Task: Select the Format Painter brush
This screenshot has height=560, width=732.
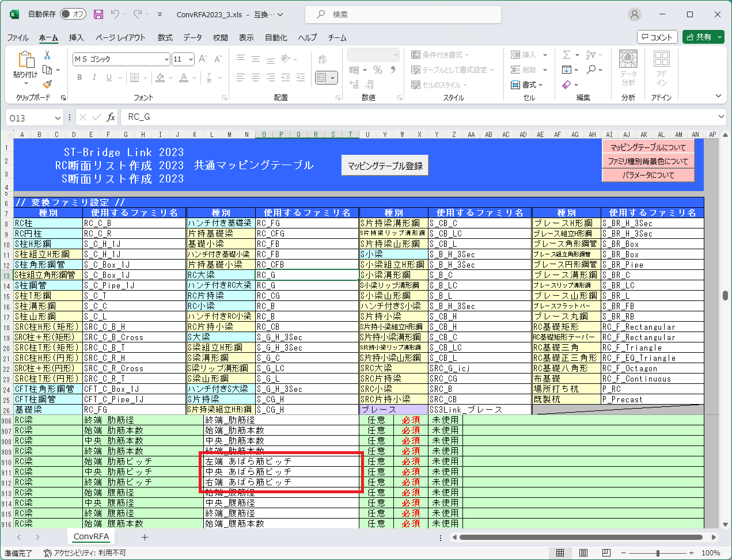Action: (x=47, y=84)
